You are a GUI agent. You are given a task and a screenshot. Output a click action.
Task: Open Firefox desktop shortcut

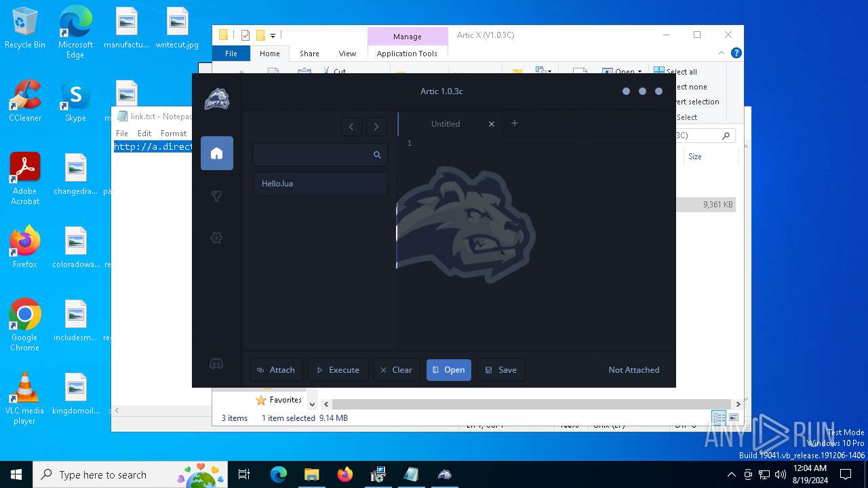pyautogui.click(x=25, y=247)
